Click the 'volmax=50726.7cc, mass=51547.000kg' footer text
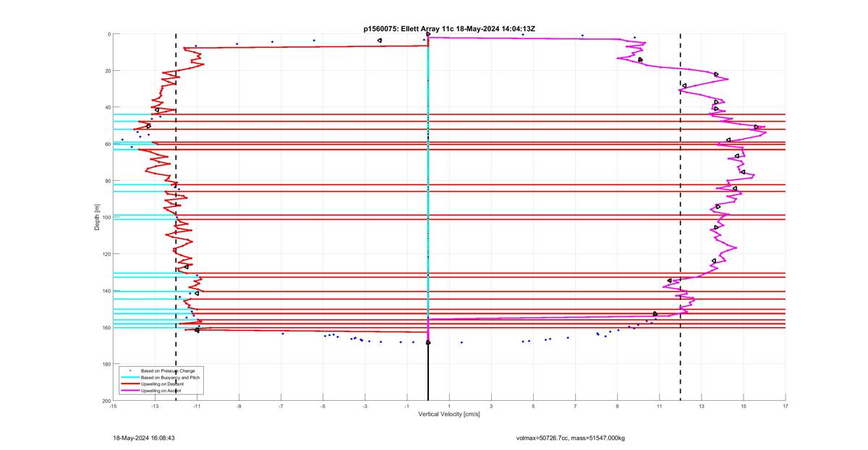 [570, 438]
